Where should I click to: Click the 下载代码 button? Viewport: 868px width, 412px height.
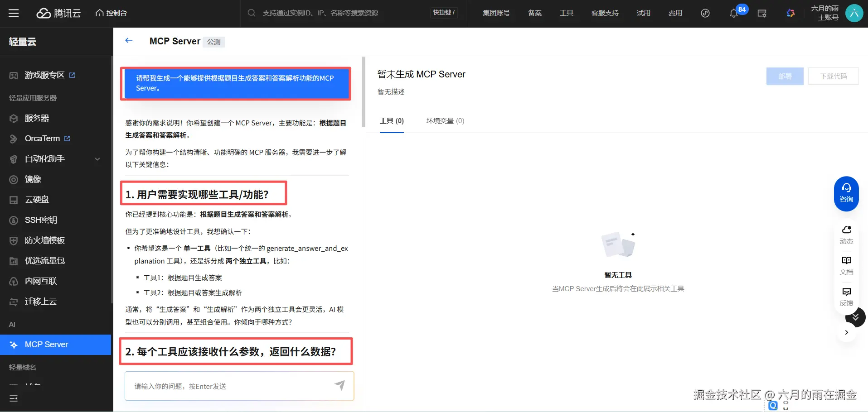[x=833, y=76]
